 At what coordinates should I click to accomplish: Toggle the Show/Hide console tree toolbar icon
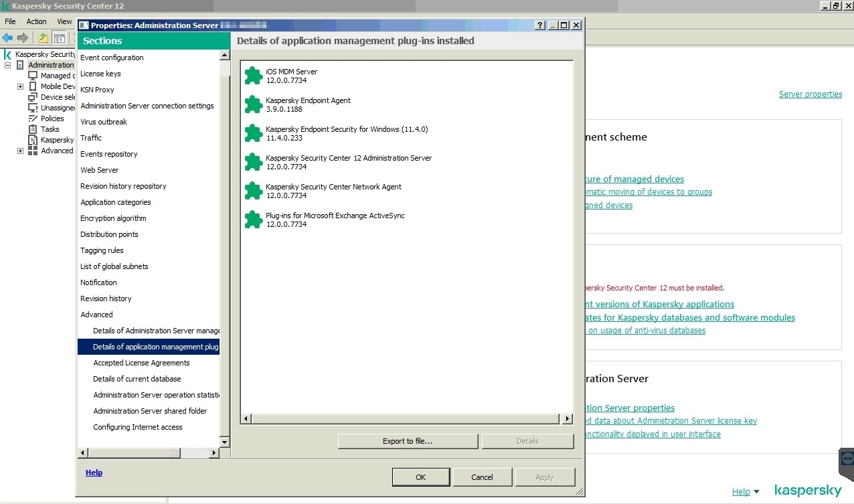point(60,37)
